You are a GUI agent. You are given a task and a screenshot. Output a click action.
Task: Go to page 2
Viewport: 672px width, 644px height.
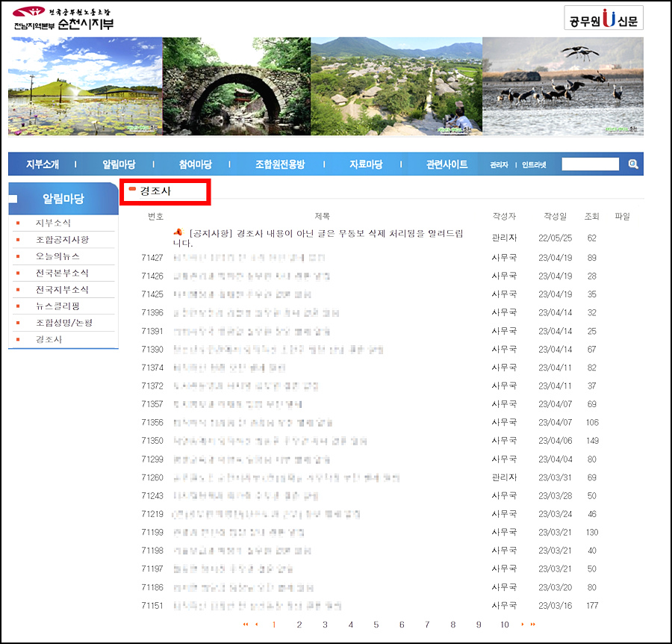point(299,625)
